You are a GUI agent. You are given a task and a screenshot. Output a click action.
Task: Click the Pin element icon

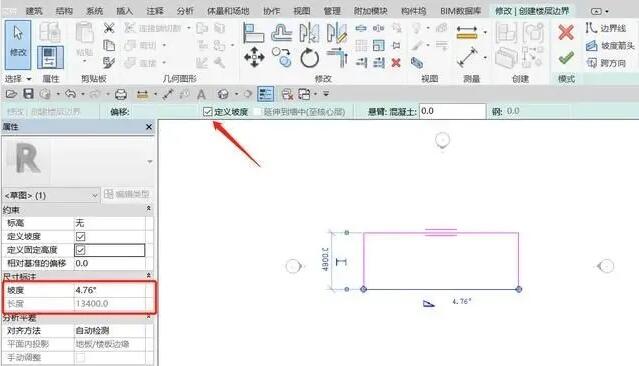coord(396,45)
